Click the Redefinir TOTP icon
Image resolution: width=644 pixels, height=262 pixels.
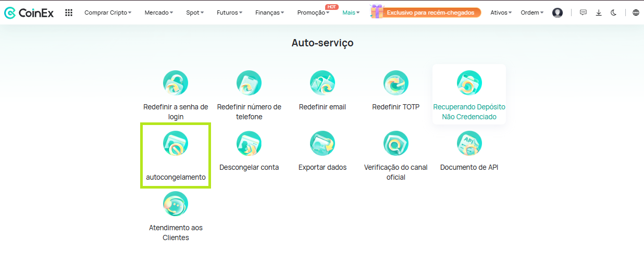(396, 83)
